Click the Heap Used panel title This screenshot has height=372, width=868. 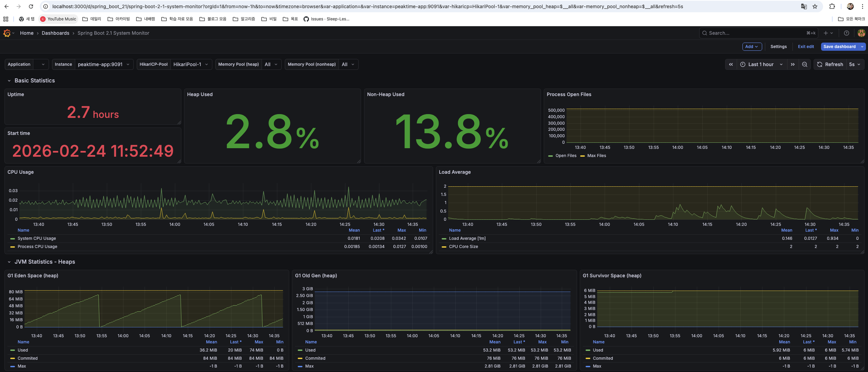click(x=200, y=94)
